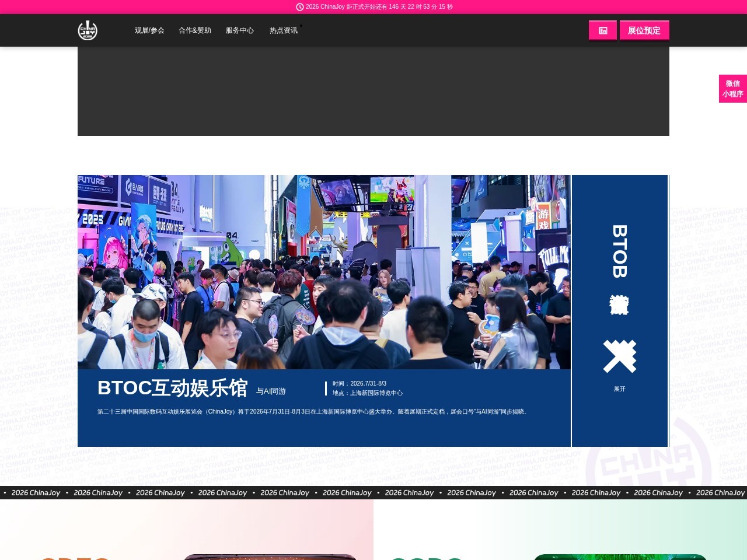Open the 热点资讯 menu
This screenshot has width=747, height=560.
284,30
